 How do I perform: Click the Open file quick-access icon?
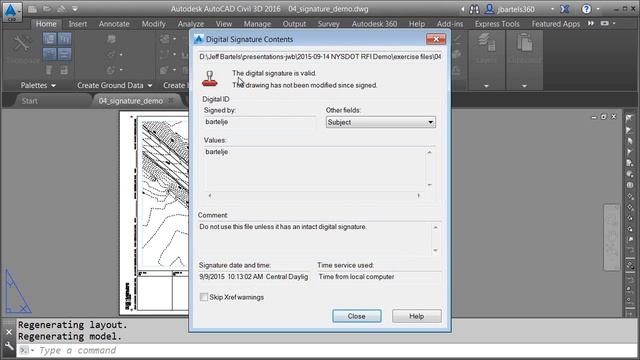(x=47, y=9)
